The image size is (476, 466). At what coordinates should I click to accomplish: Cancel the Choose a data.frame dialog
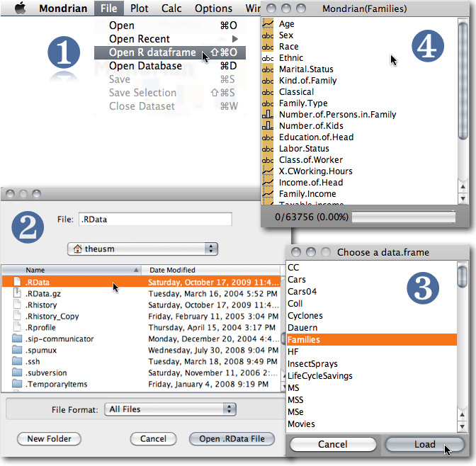333,445
